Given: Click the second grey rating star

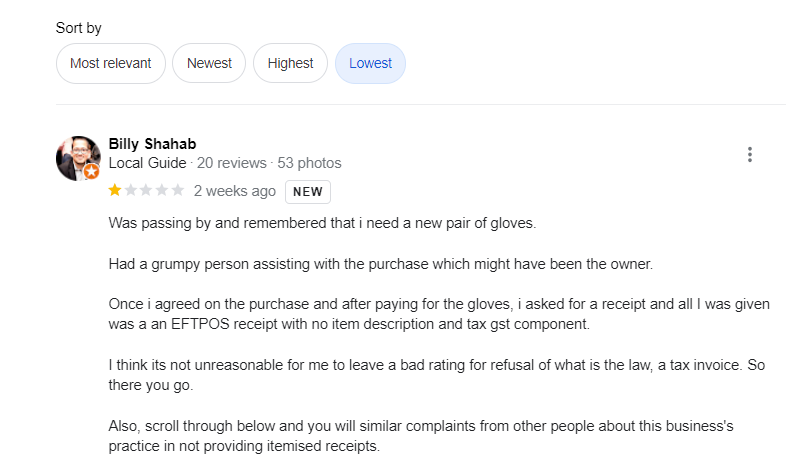Looking at the screenshot, I should (x=131, y=190).
